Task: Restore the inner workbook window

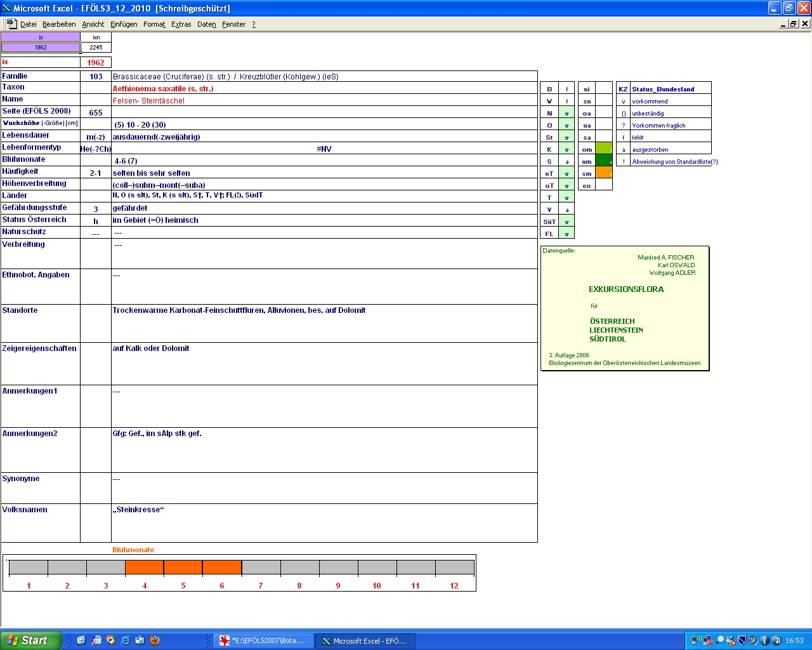Action: (x=794, y=24)
